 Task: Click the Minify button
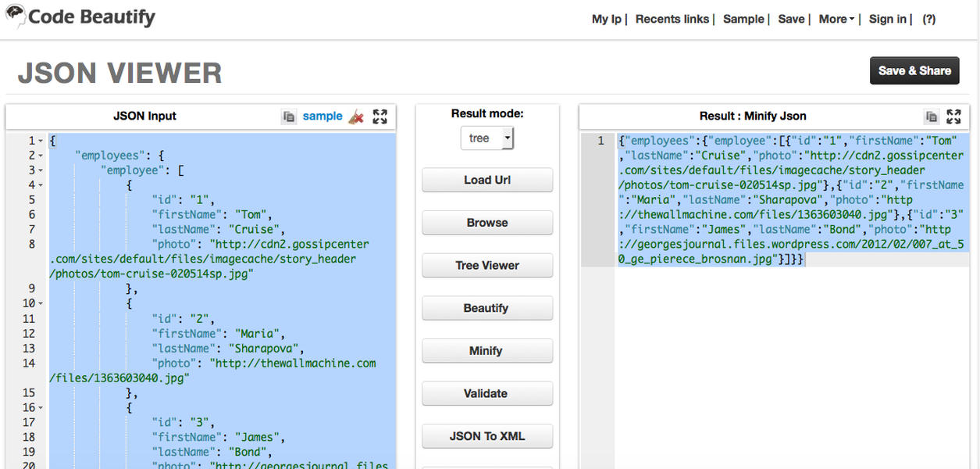point(486,351)
